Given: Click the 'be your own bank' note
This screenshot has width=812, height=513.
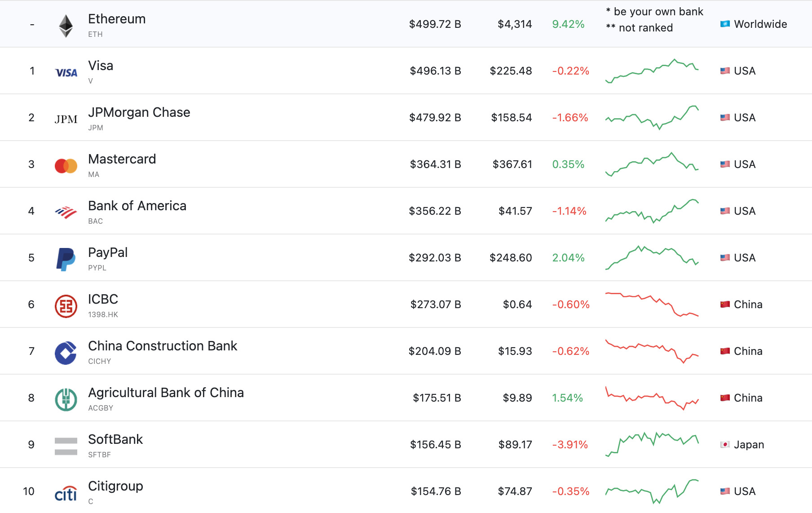Looking at the screenshot, I should (654, 12).
